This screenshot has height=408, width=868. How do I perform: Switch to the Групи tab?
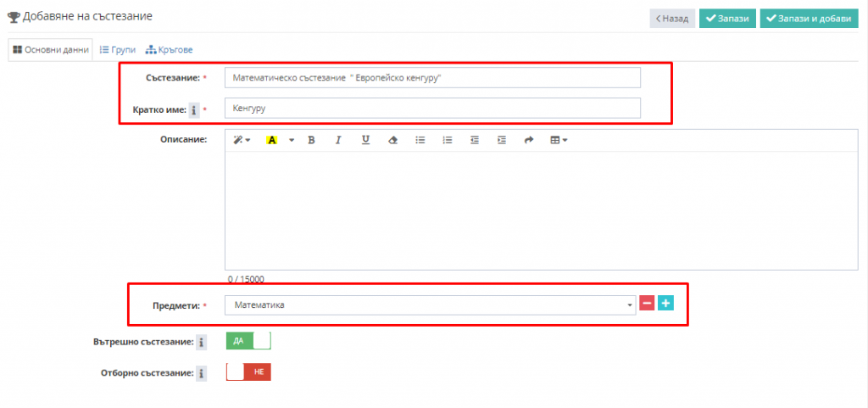118,50
